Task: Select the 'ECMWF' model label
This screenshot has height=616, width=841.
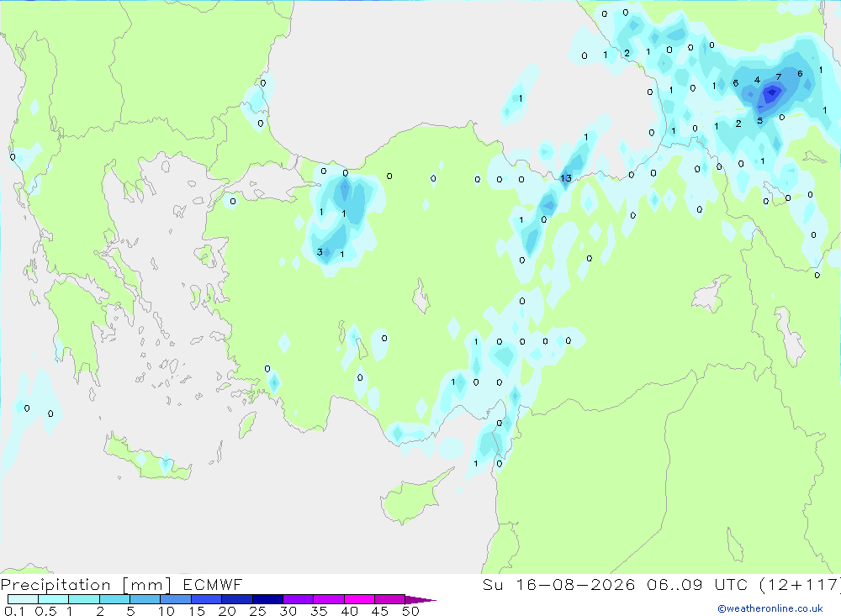Action: click(x=213, y=584)
